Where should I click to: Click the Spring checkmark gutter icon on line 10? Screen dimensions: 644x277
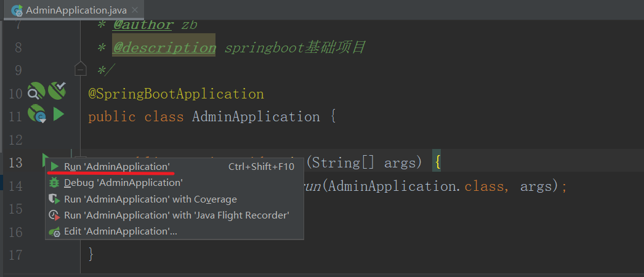[x=57, y=90]
